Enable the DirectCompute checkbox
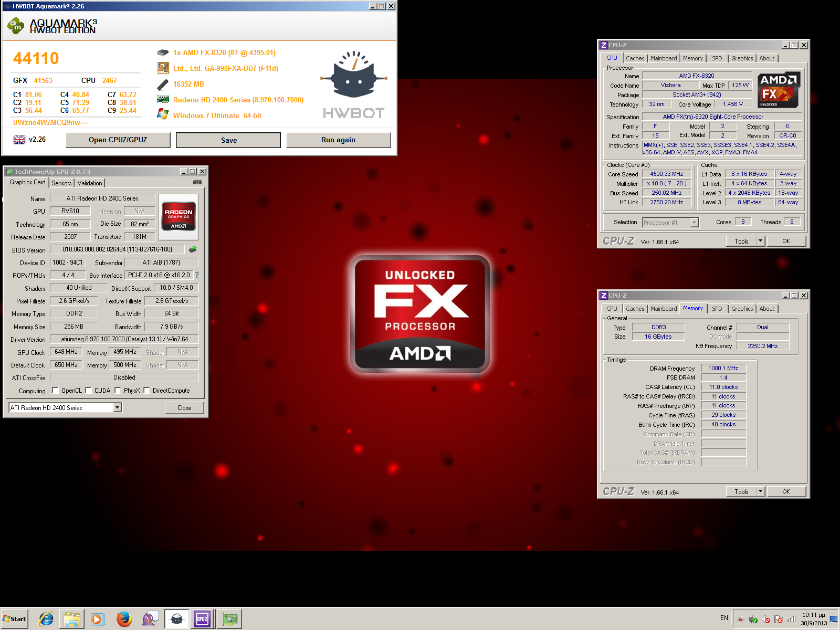Viewport: 840px width, 630px height. 146,390
